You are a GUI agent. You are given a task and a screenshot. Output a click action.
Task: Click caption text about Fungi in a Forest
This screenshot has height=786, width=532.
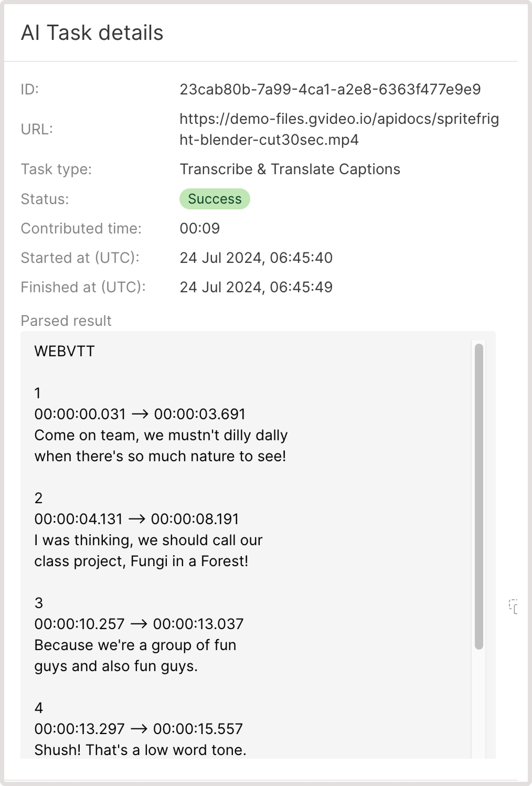pos(141,560)
